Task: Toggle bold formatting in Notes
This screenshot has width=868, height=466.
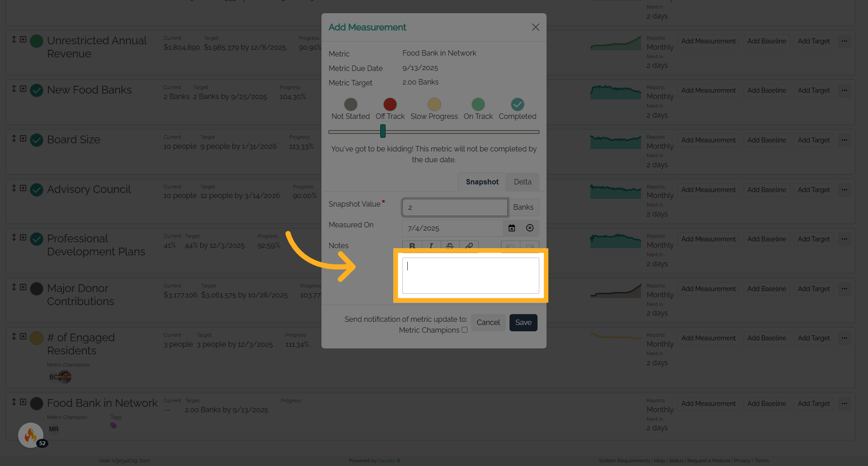Action: (x=412, y=246)
